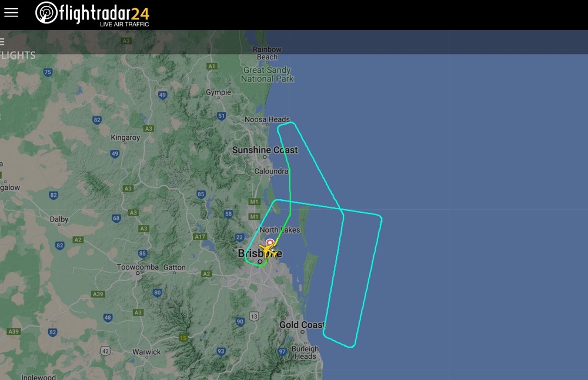Image resolution: width=588 pixels, height=380 pixels.
Task: Click the Great Sandy National Park label
Action: coord(268,74)
